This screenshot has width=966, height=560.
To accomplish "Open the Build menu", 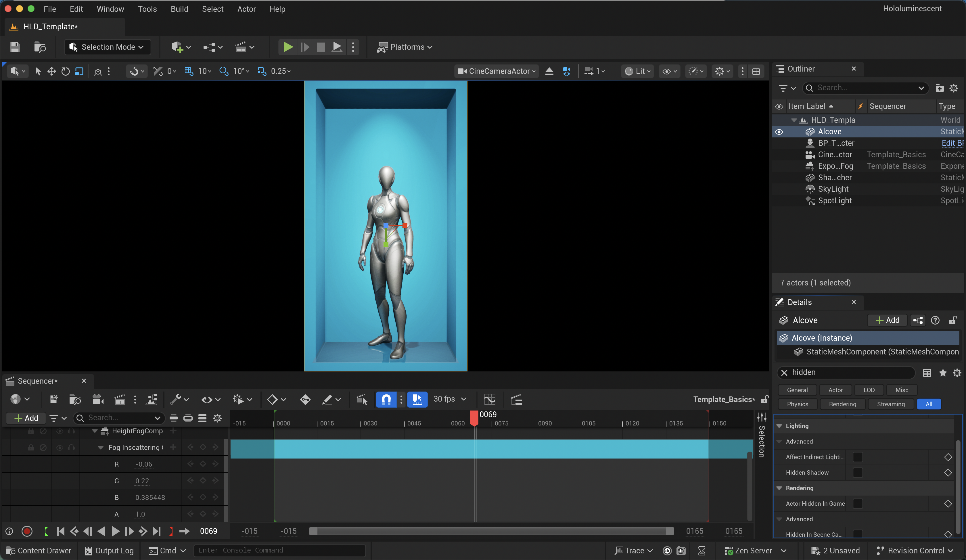I will (x=179, y=9).
